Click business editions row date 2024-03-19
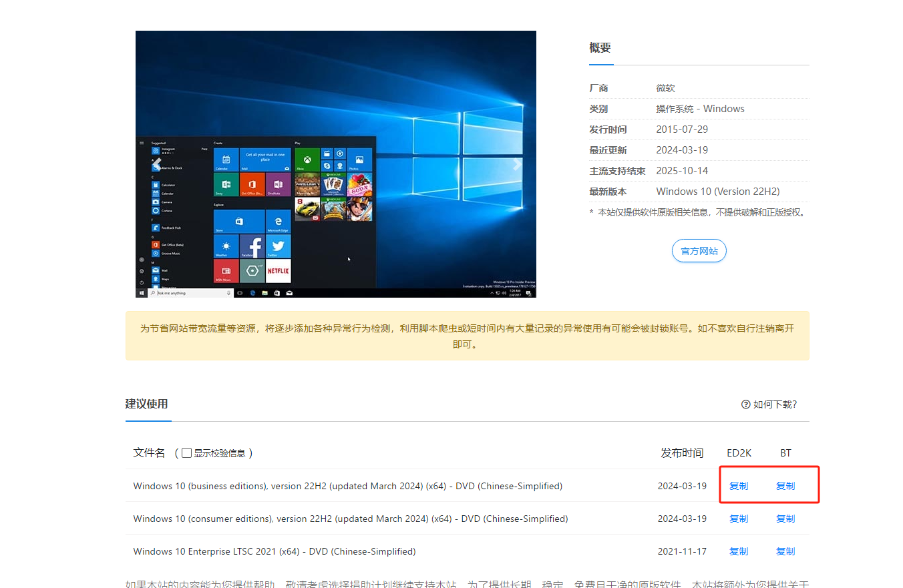903x588 pixels. 682,486
